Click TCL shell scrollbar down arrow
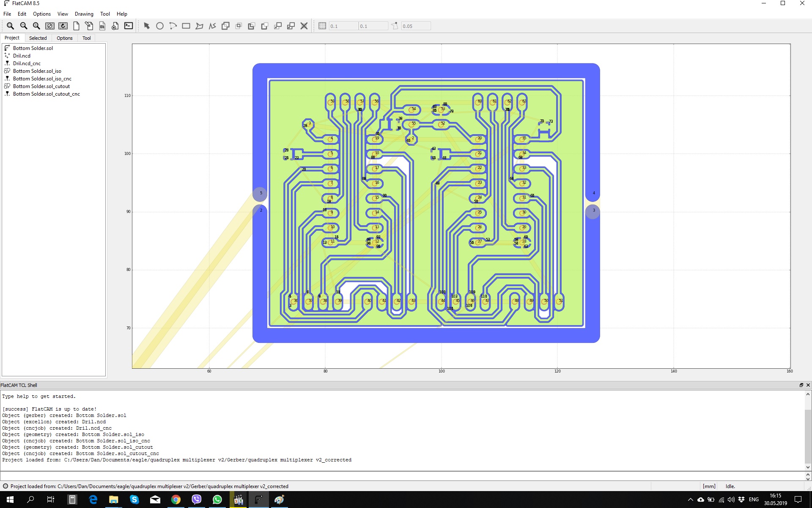The image size is (812, 508). coord(808,467)
